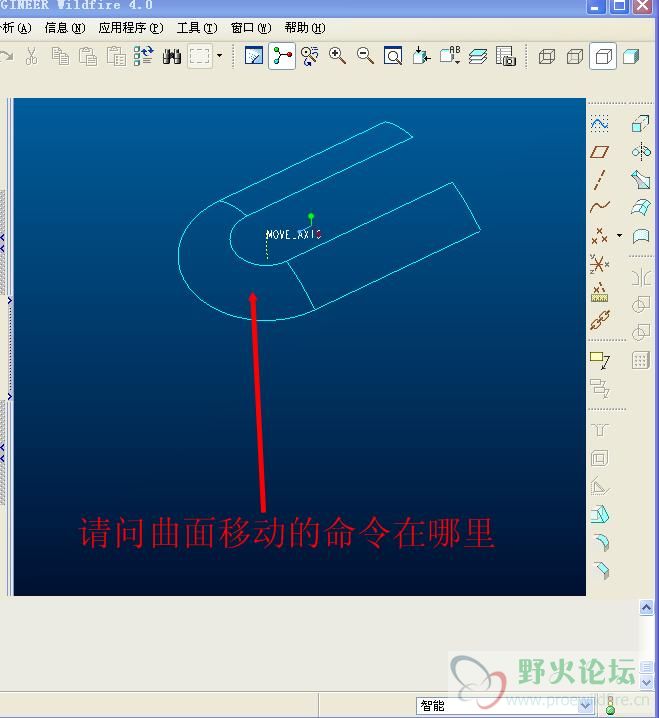Switch to No Hidden display mode

pos(603,56)
